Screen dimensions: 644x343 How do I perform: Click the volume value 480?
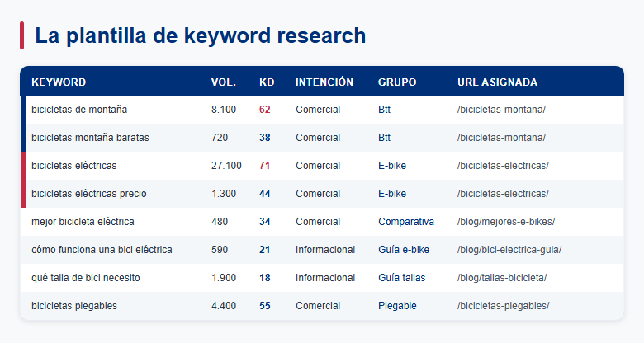pyautogui.click(x=220, y=222)
